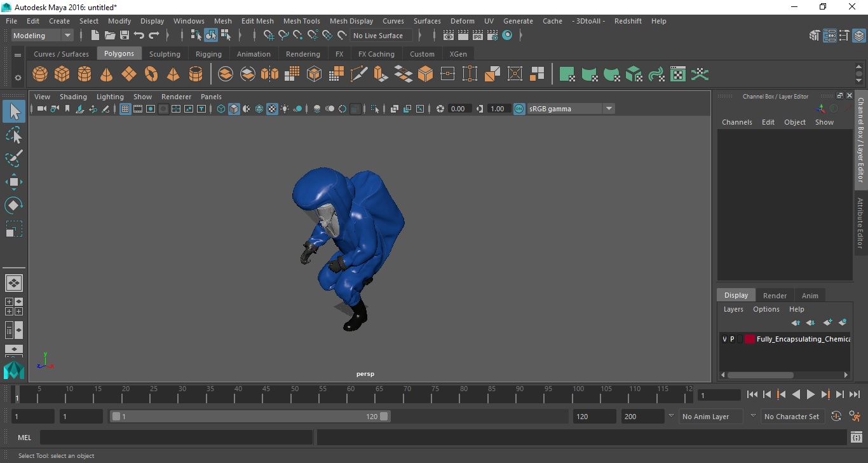Pick the Paint Selection tool
Image resolution: width=868 pixels, height=463 pixels.
(14, 158)
